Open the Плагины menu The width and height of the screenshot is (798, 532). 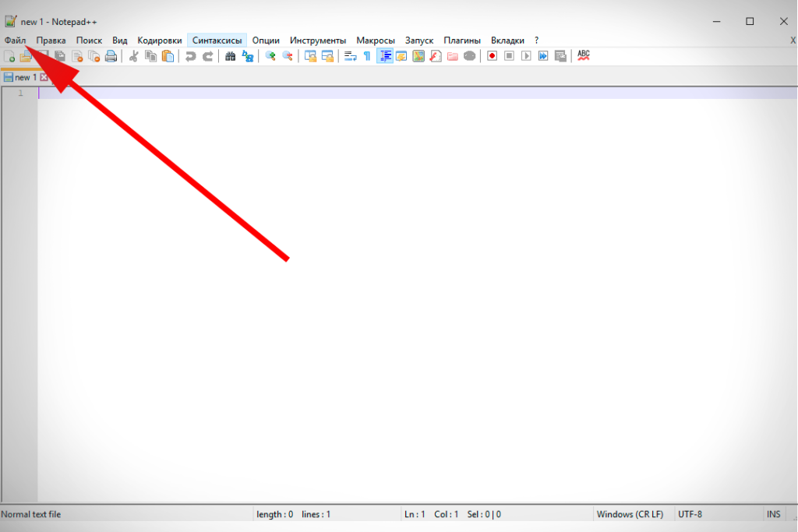point(462,41)
